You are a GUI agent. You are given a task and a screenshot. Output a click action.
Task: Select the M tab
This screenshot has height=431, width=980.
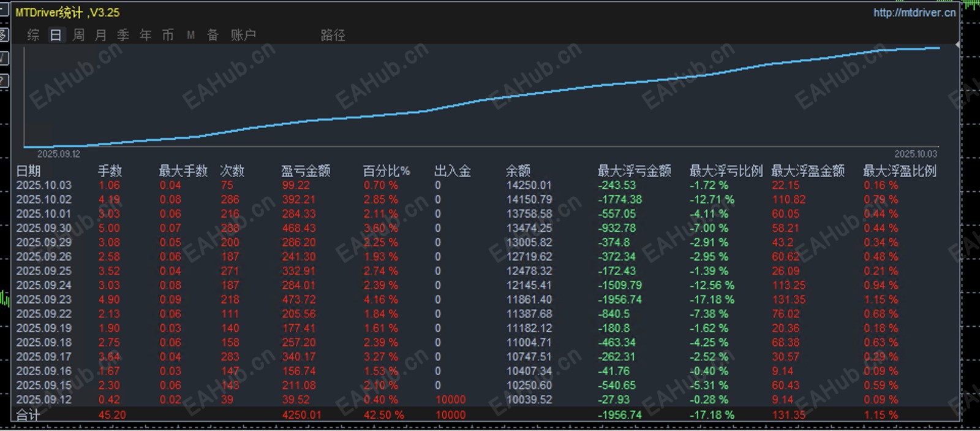(x=190, y=35)
